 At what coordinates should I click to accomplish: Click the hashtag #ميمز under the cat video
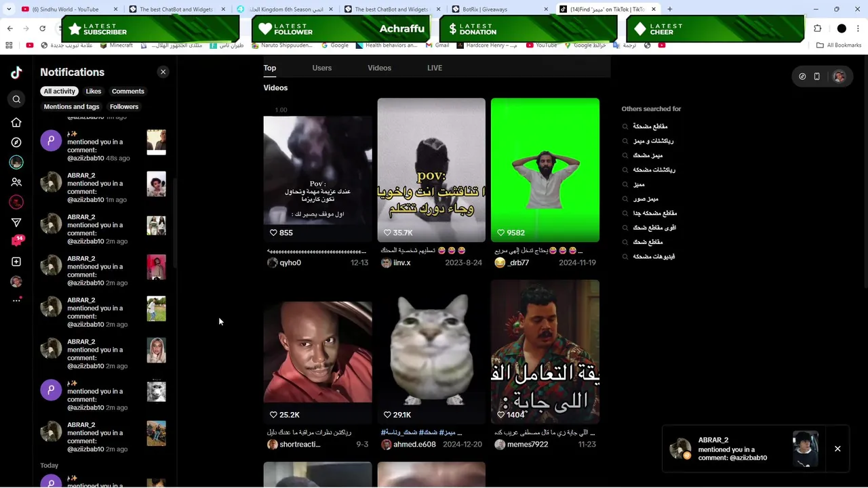tap(446, 432)
